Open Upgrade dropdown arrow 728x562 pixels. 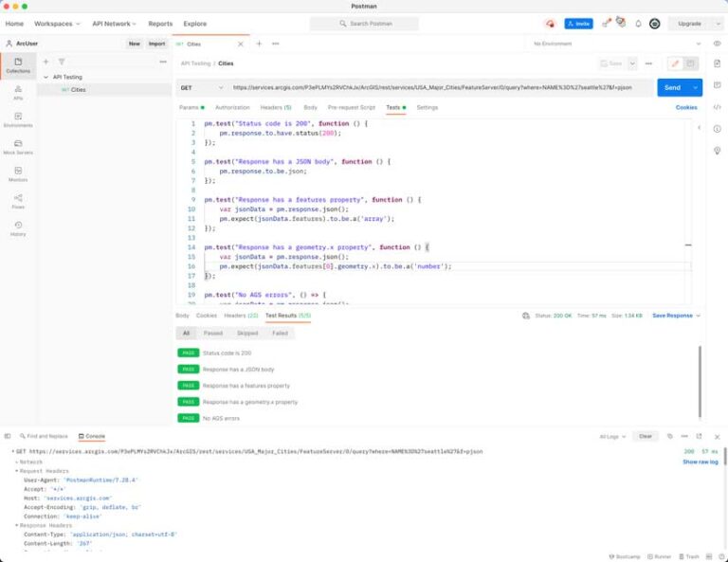(x=718, y=24)
